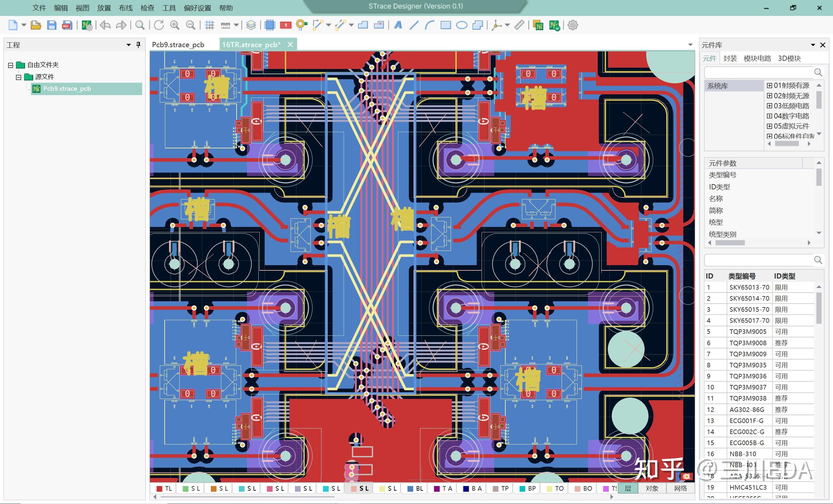Switch to the Pcb9.strace_pcb document tab
833x504 pixels.
click(178, 44)
